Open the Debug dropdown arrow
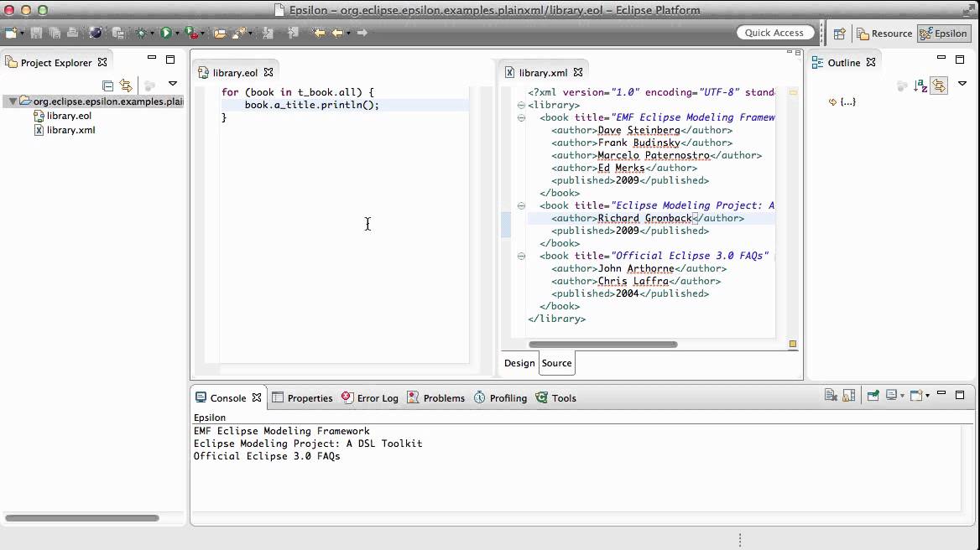Image resolution: width=980 pixels, height=550 pixels. click(152, 33)
